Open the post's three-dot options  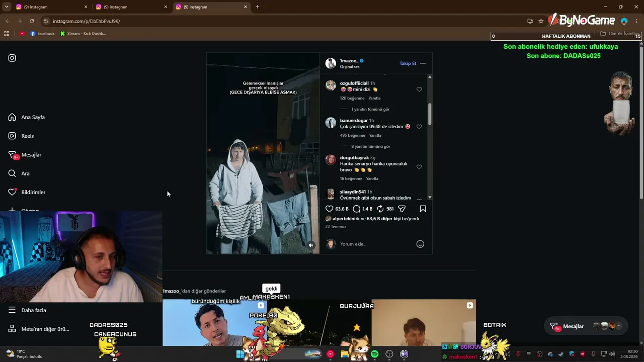click(x=423, y=63)
